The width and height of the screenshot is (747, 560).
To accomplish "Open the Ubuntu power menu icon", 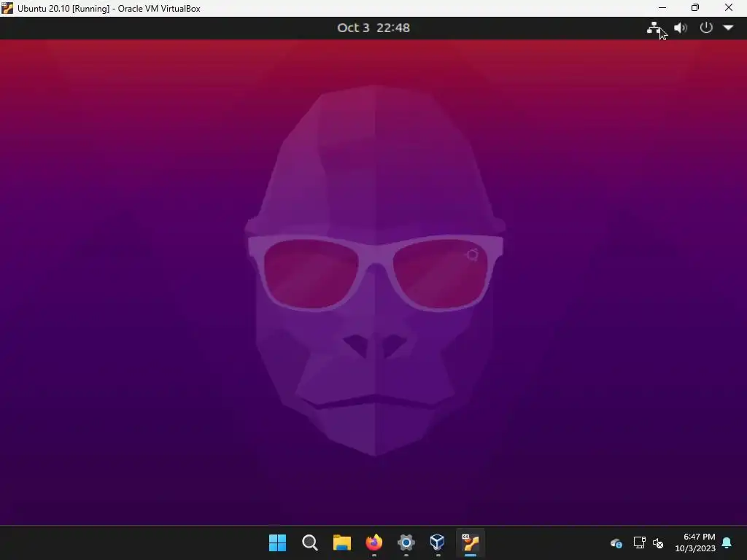I will 706,28.
